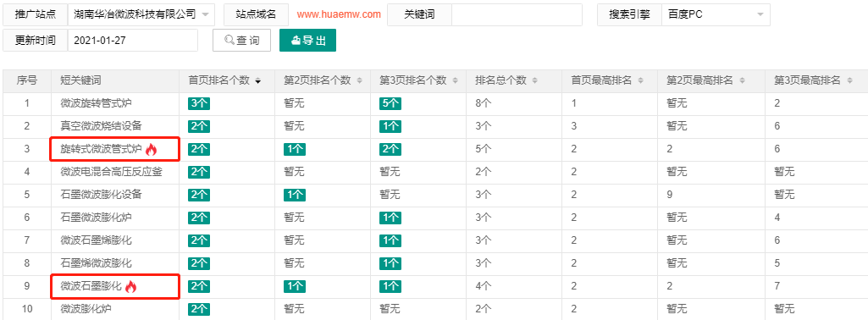Select keyword 石墨微波膨化炉
Screen dimensions: 868x320
click(x=97, y=218)
